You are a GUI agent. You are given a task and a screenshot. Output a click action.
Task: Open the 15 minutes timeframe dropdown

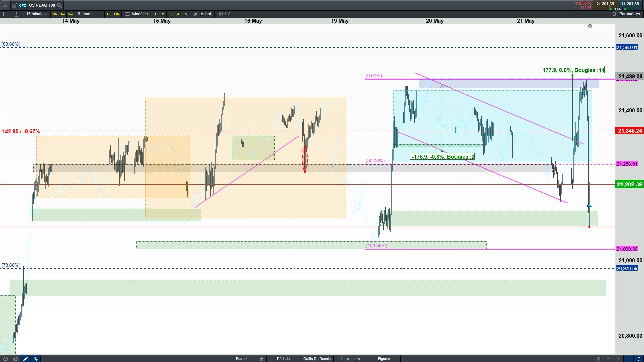click(x=36, y=14)
